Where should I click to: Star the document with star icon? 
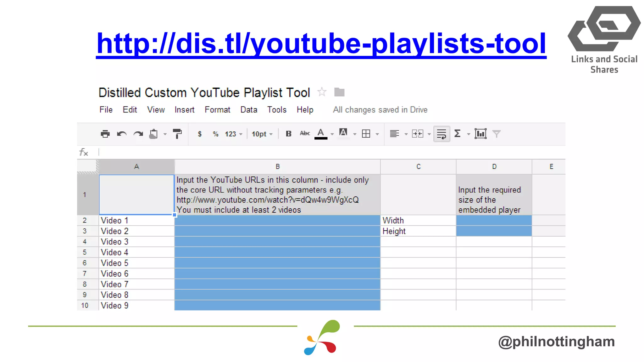[322, 92]
